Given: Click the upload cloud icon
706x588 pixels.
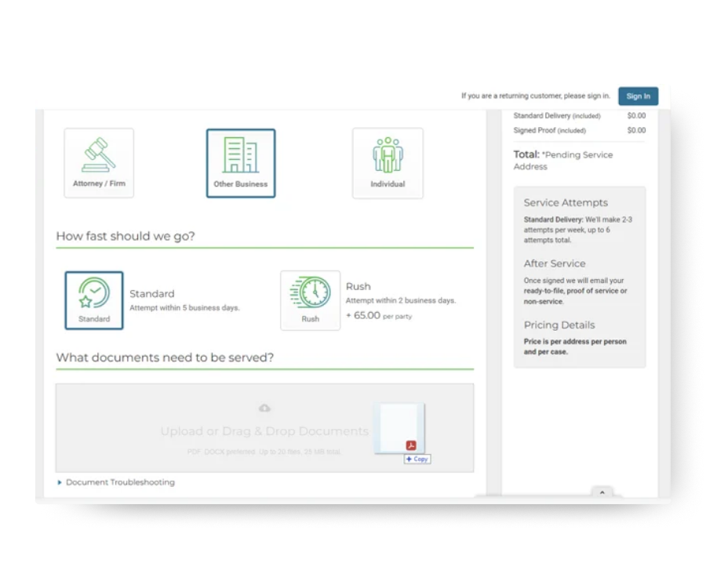Looking at the screenshot, I should click(x=264, y=408).
